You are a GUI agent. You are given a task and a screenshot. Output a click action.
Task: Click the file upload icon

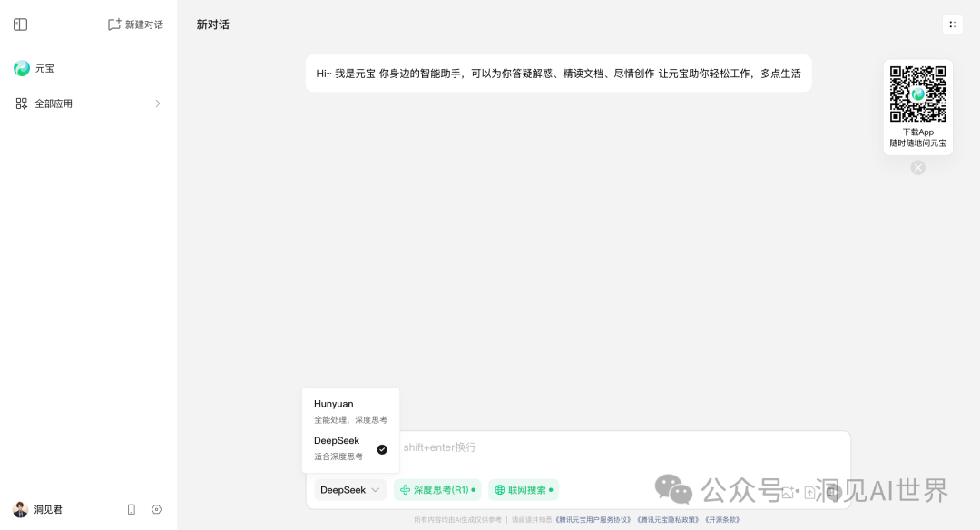pyautogui.click(x=809, y=493)
